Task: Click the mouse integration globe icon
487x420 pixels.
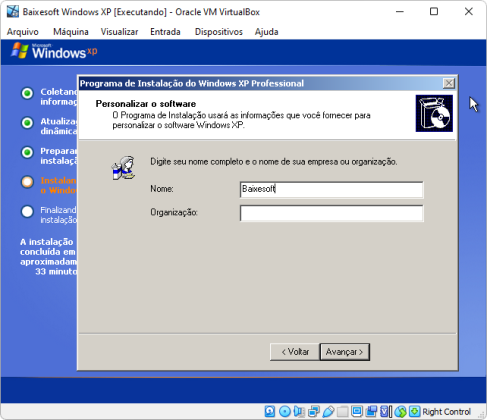Action: point(400,411)
